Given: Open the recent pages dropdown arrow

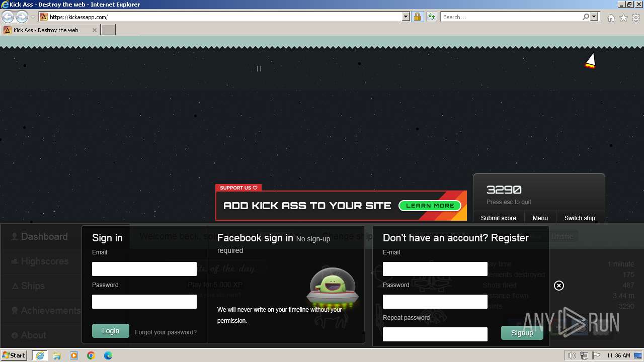Looking at the screenshot, I should (x=33, y=17).
